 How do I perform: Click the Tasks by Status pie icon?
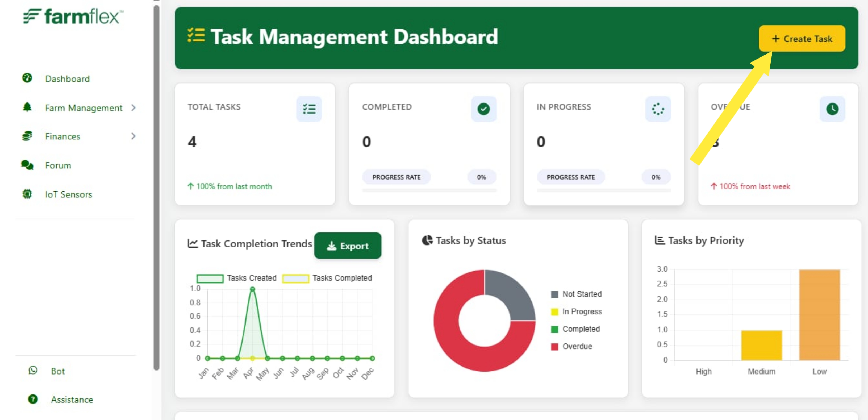pos(427,240)
